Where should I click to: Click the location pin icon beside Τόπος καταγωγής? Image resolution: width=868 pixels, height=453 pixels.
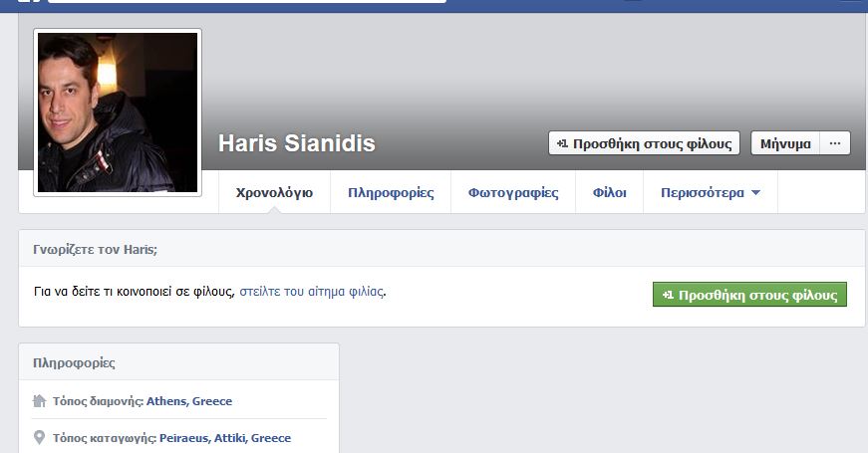point(40,438)
